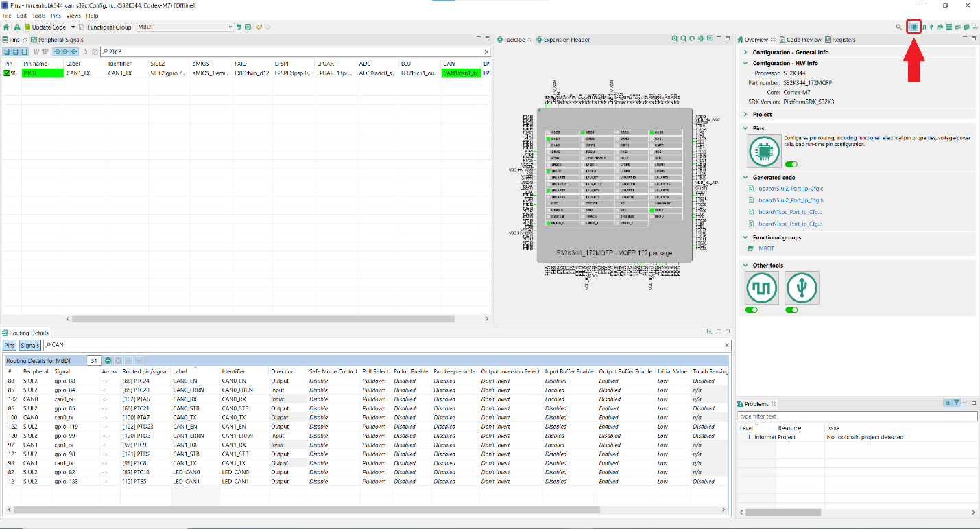Open the Pins tool in top-right toolbar
The width and height of the screenshot is (980, 529).
coord(913,27)
